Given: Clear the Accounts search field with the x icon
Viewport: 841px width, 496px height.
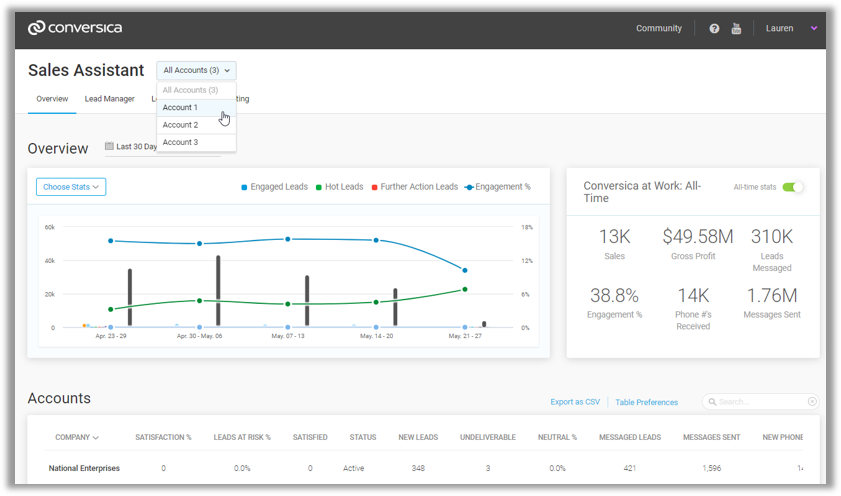Looking at the screenshot, I should pos(812,402).
